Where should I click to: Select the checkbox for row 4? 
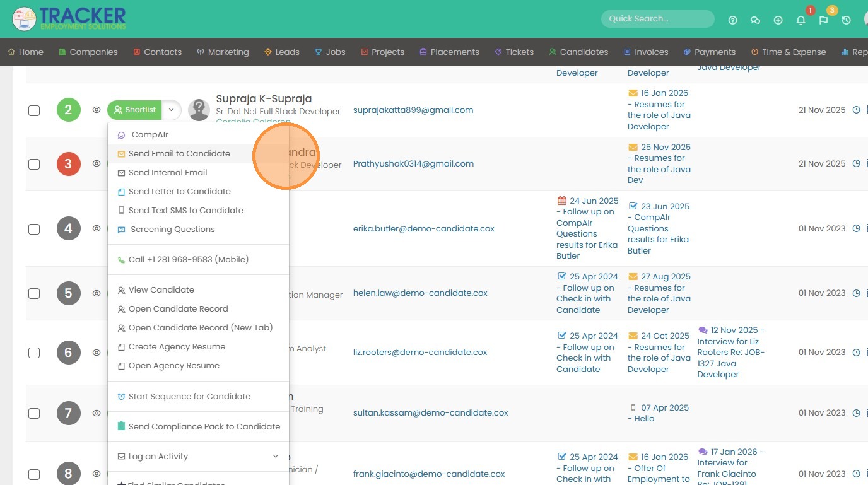pos(34,229)
